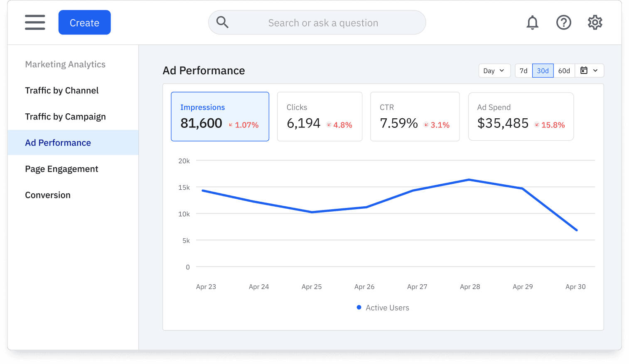This screenshot has height=364, width=629.
Task: Click the Active Users legend dot
Action: (359, 307)
